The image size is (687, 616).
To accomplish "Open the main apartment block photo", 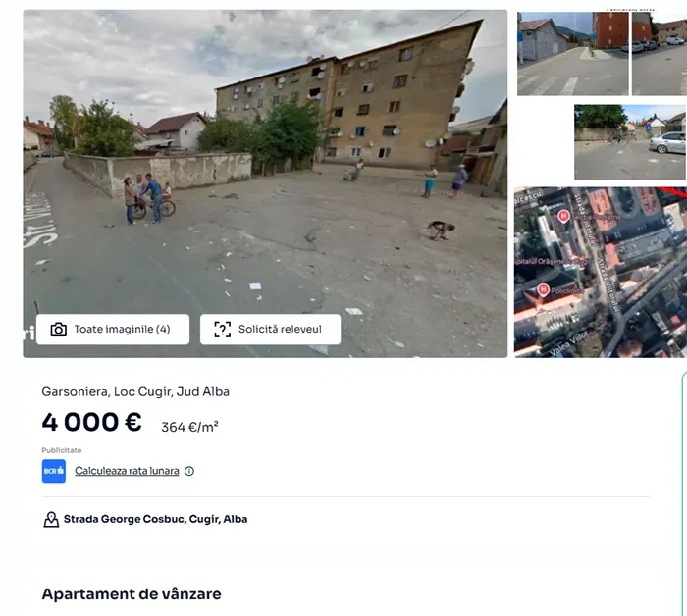I will 265,183.
